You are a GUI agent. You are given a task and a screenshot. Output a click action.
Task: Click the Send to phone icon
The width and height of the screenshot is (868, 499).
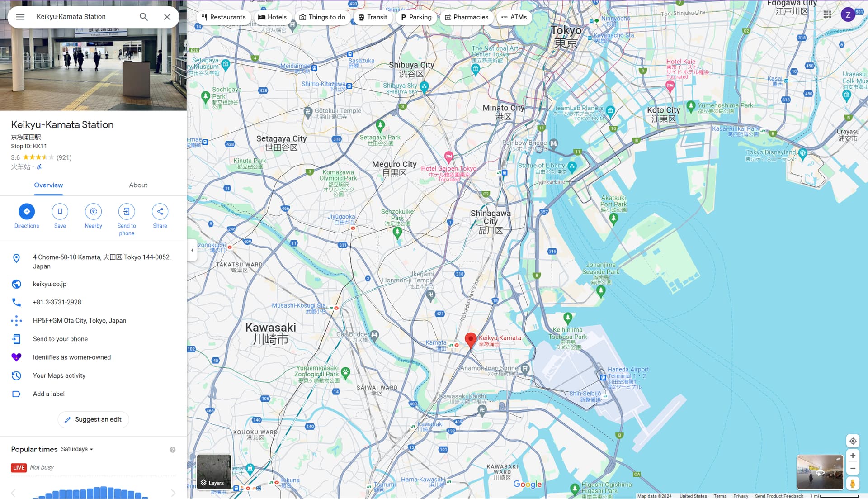pyautogui.click(x=127, y=211)
